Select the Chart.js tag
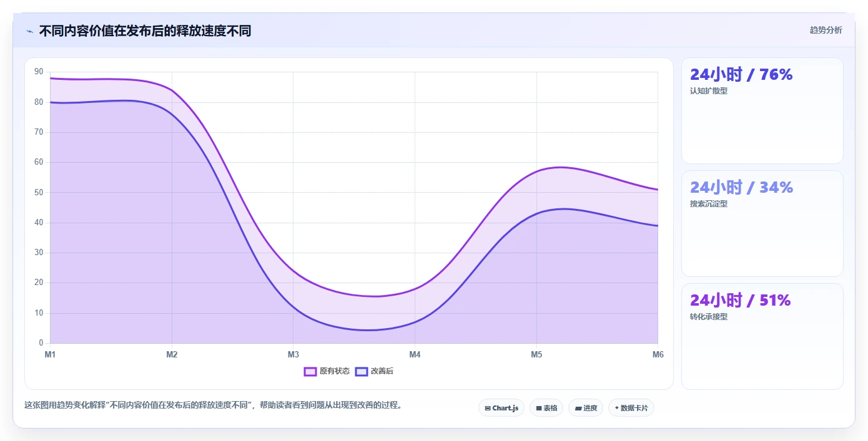Image resolution: width=868 pixels, height=441 pixels. [x=501, y=408]
